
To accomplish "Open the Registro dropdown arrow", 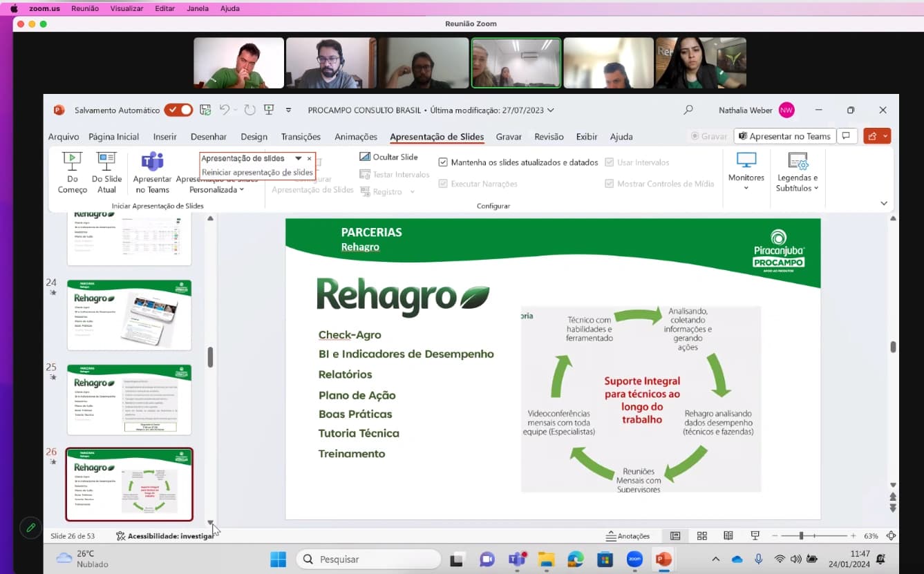I will pyautogui.click(x=413, y=192).
